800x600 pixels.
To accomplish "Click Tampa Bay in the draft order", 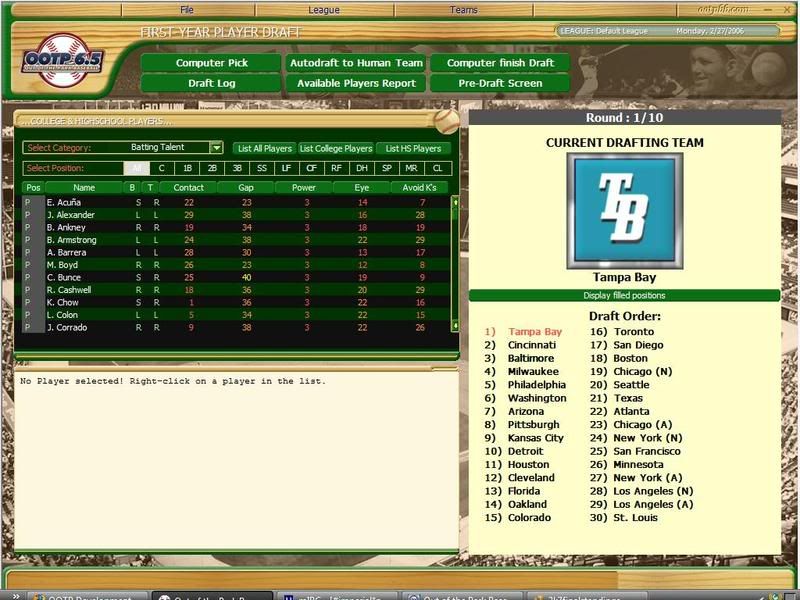I will click(x=535, y=332).
